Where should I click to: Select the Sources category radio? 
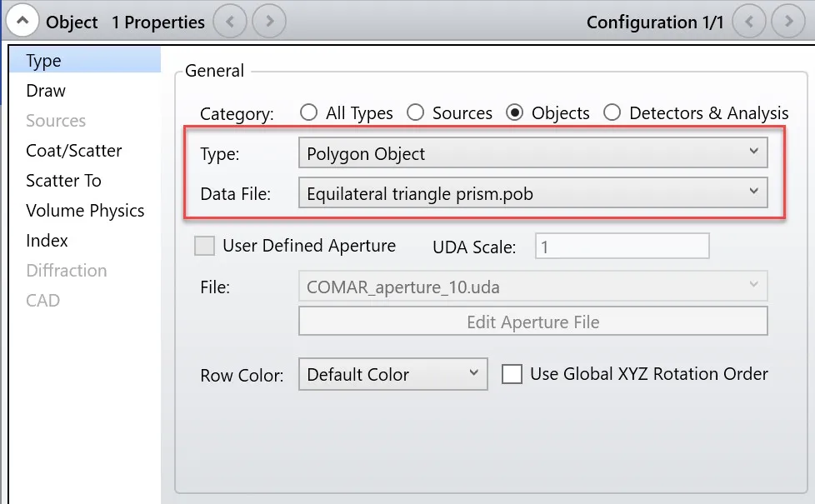pyautogui.click(x=416, y=112)
